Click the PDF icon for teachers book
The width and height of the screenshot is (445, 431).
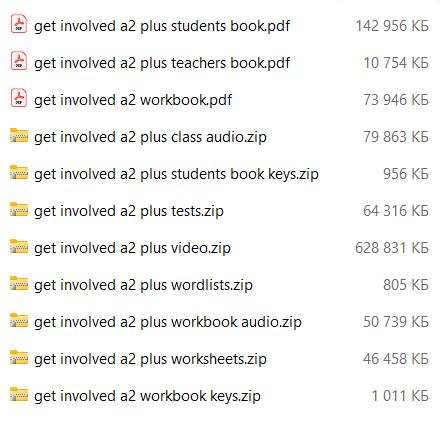tap(19, 61)
